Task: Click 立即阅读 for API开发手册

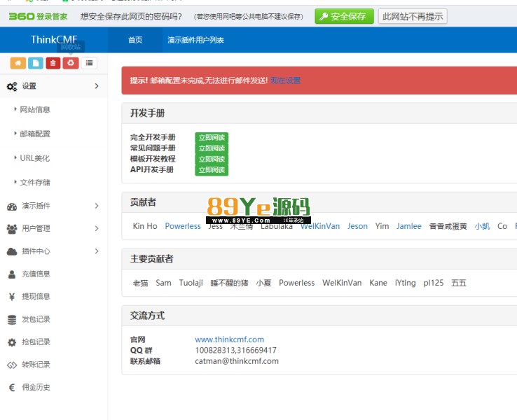Action: pos(212,170)
